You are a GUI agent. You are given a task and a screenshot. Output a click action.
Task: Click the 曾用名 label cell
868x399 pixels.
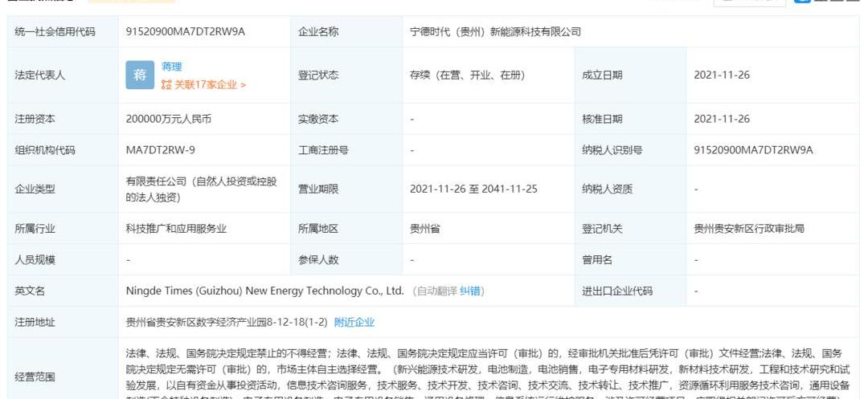(631, 260)
